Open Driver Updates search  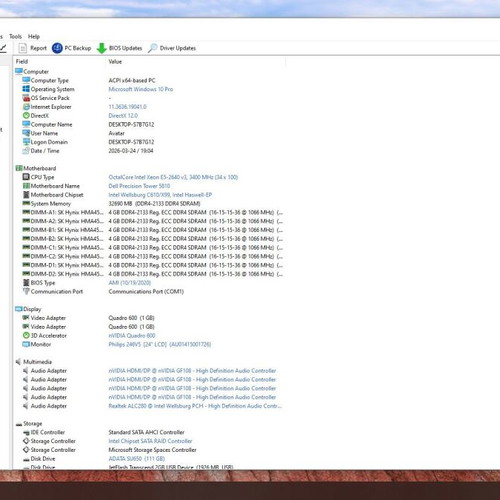click(x=172, y=48)
